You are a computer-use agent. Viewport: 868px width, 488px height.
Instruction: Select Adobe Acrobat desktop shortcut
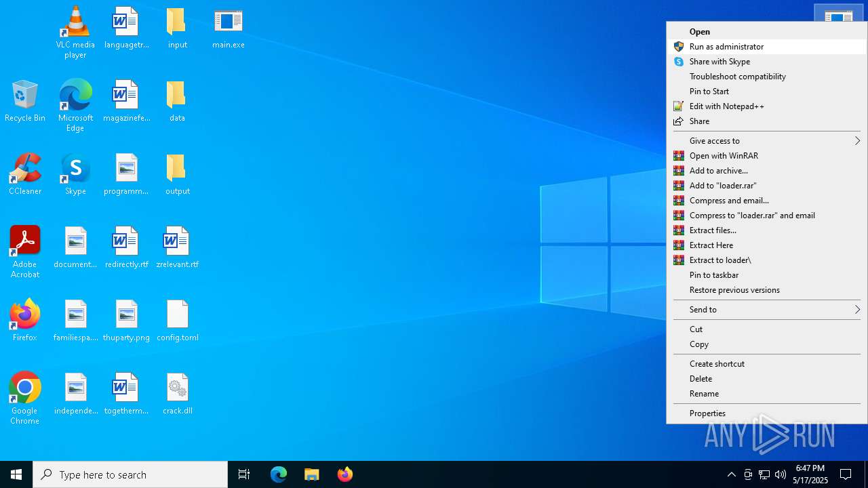point(24,251)
